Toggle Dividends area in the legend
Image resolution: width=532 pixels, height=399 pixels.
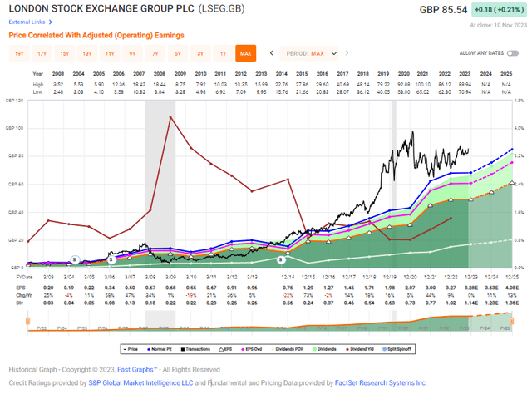point(324,349)
